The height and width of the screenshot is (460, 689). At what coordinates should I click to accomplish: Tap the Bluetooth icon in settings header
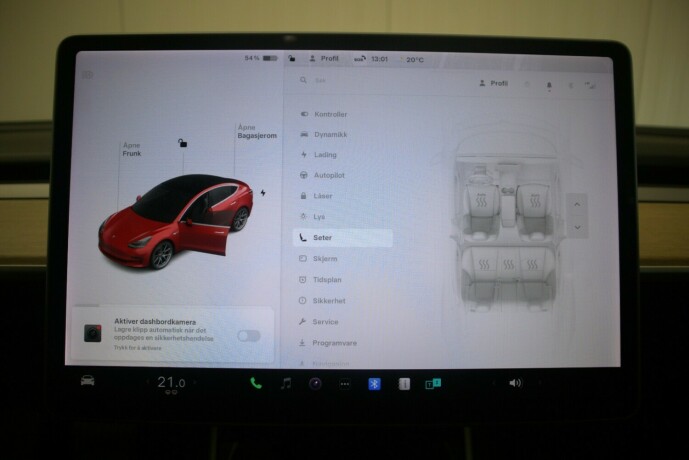tap(570, 86)
